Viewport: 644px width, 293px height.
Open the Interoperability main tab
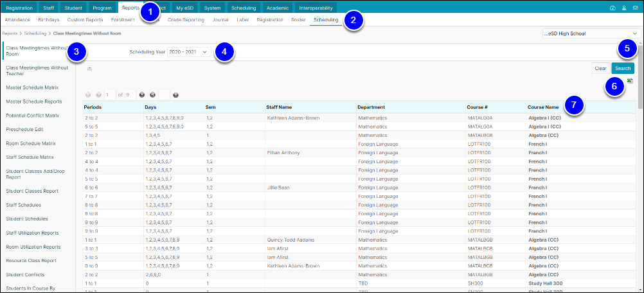pos(316,8)
